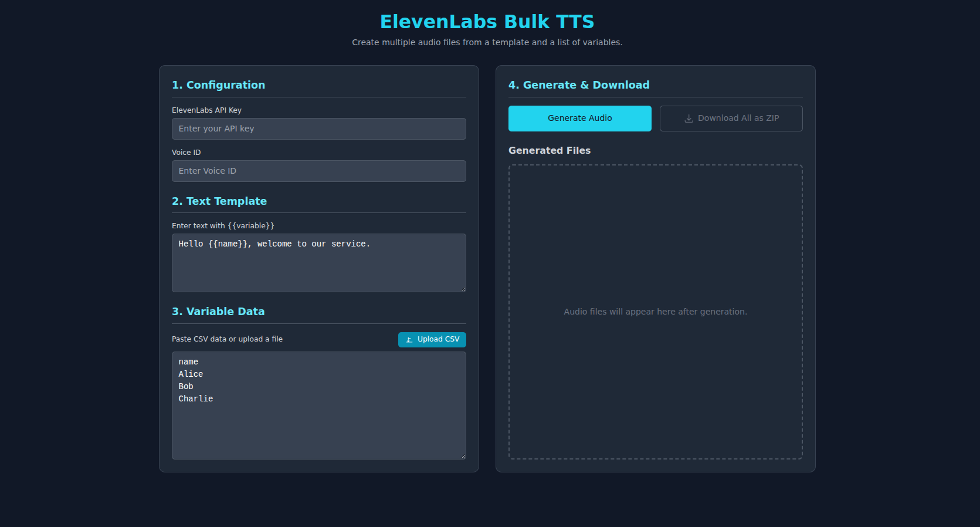Click into the CSV variable data textarea
This screenshot has width=980, height=527.
pyautogui.click(x=318, y=406)
